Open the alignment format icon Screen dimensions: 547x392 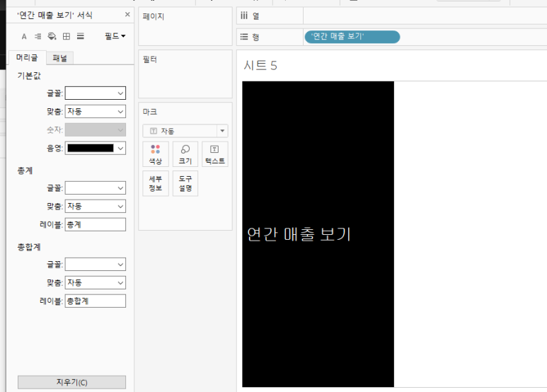point(38,36)
